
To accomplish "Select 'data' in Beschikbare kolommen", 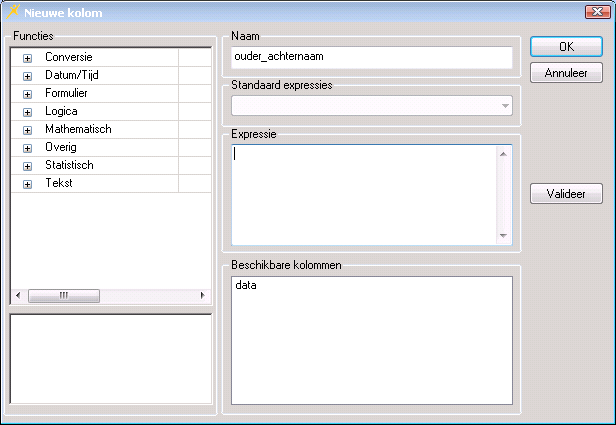I will coord(245,286).
